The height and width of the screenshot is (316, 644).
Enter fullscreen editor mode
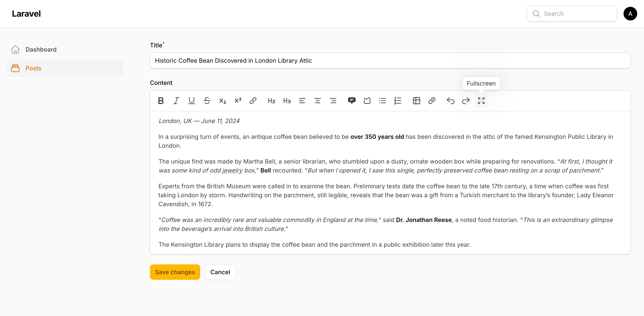481,101
